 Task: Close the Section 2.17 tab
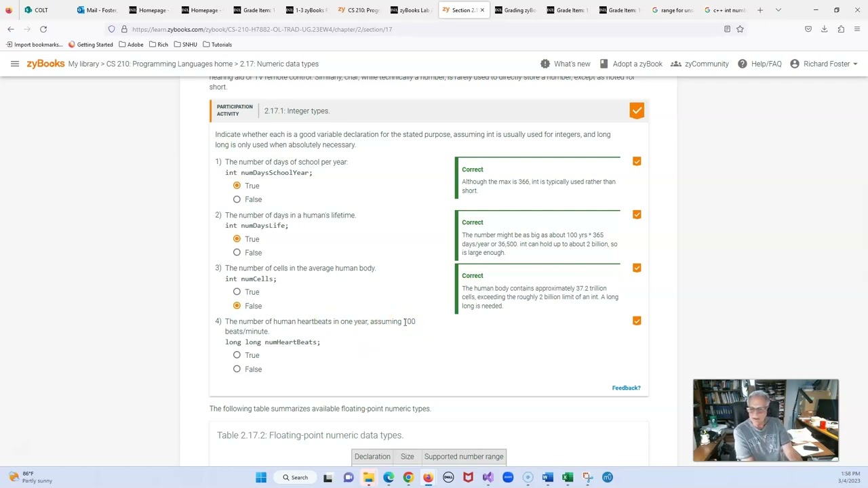tap(483, 10)
